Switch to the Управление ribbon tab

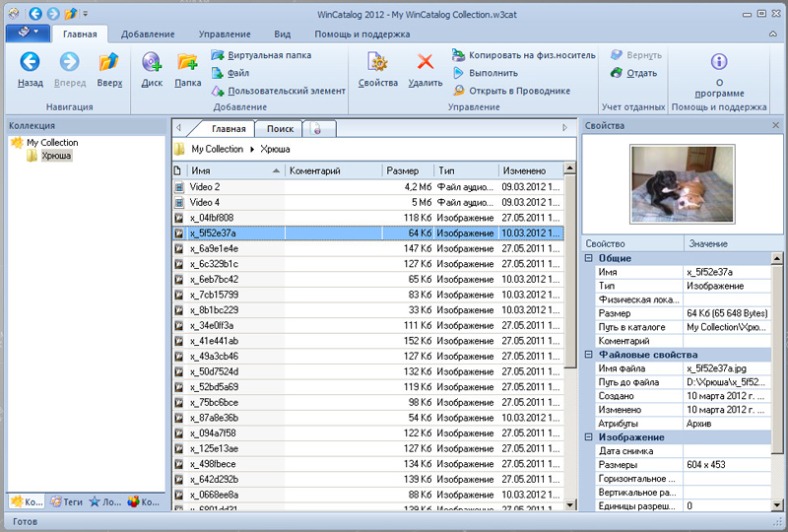(224, 33)
